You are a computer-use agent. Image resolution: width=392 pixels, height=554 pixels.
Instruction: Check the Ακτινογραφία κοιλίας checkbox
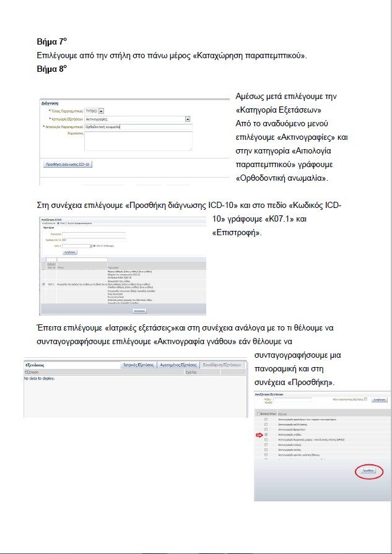(266, 450)
